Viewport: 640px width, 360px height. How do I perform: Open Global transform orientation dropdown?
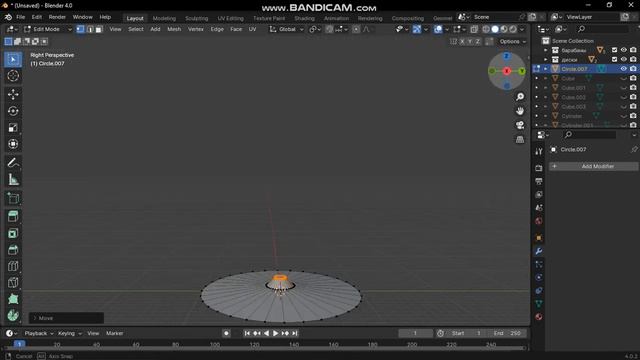pyautogui.click(x=287, y=29)
